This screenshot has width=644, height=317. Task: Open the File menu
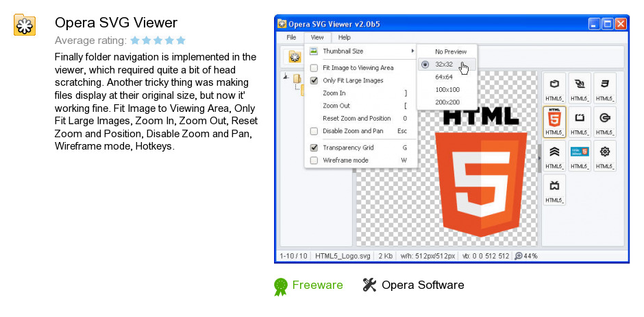click(291, 38)
